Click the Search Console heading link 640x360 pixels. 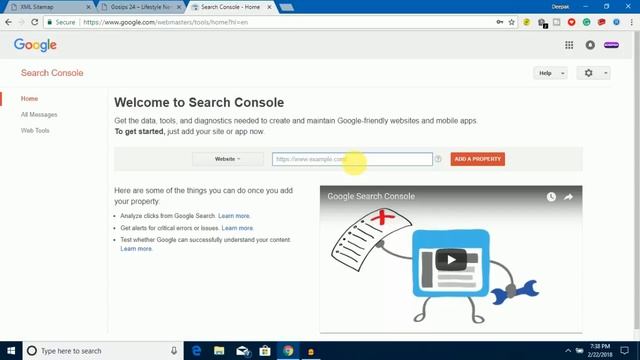(x=52, y=73)
